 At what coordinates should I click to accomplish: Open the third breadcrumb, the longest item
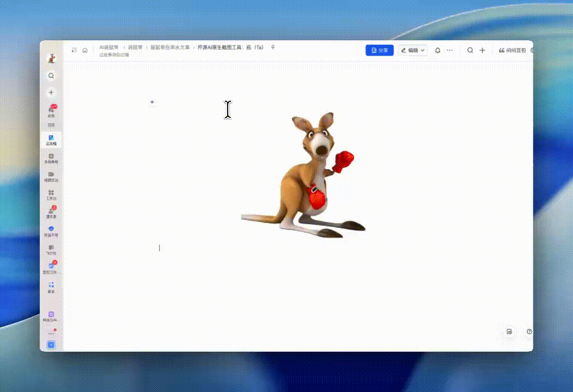[x=170, y=47]
